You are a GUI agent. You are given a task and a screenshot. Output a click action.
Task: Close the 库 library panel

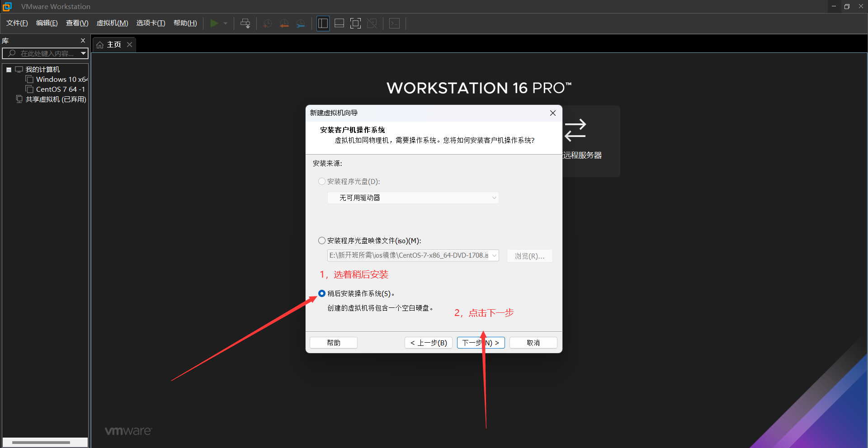tap(83, 41)
